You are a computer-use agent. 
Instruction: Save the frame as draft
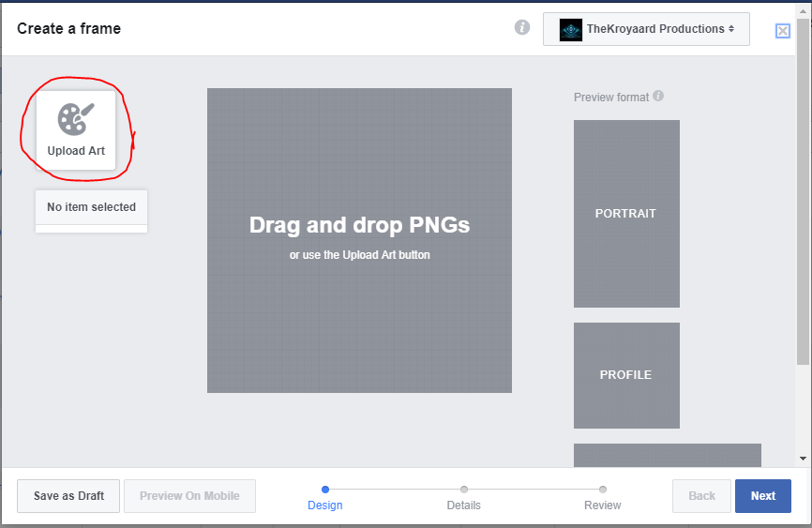coord(68,496)
